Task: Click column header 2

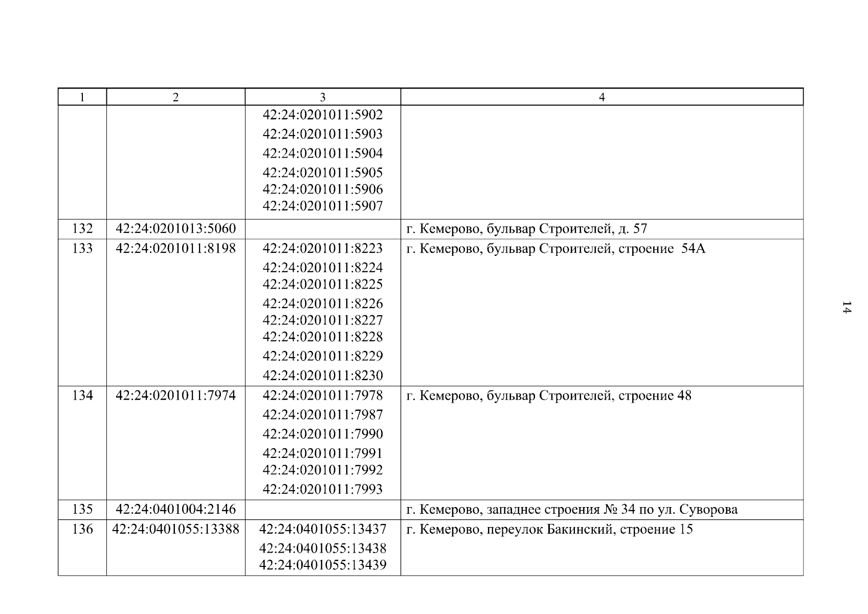Action: [175, 97]
